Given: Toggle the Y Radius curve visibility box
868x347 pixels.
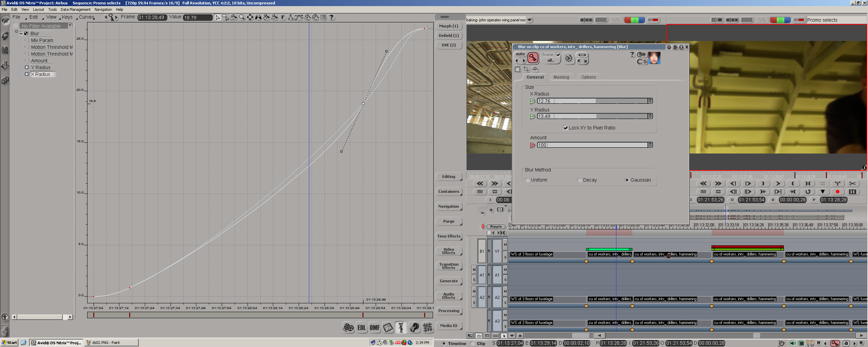Looking at the screenshot, I should point(27,67).
